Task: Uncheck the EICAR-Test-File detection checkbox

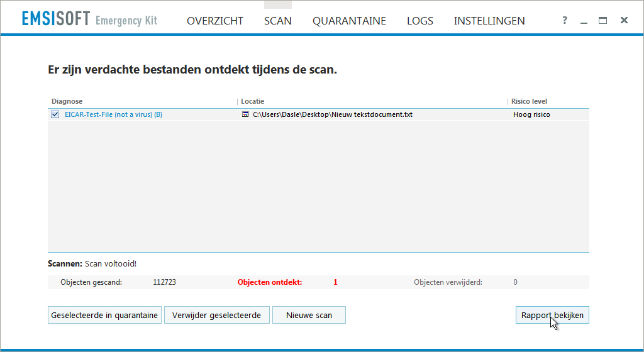Action: (55, 114)
